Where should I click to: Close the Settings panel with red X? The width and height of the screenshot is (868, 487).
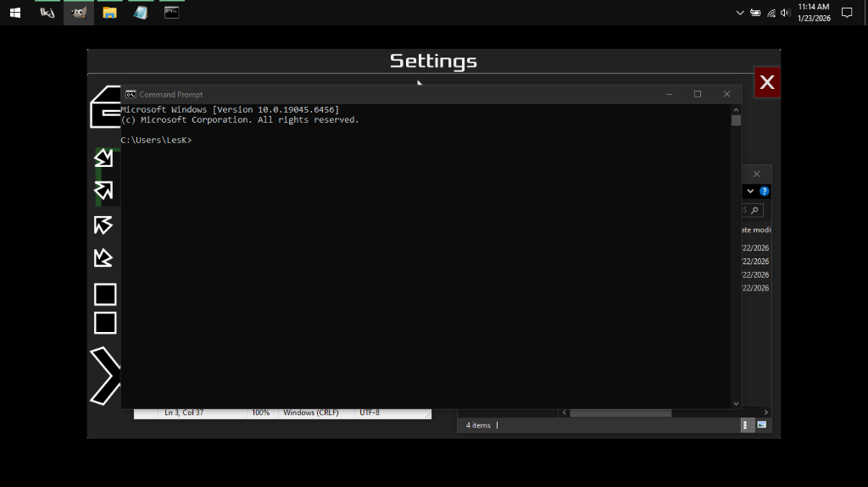pos(766,82)
